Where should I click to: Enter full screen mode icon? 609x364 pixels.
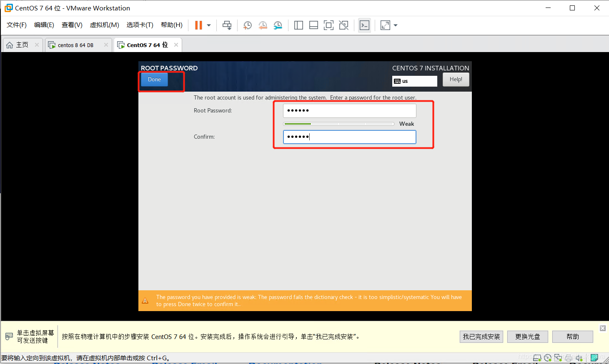[328, 25]
